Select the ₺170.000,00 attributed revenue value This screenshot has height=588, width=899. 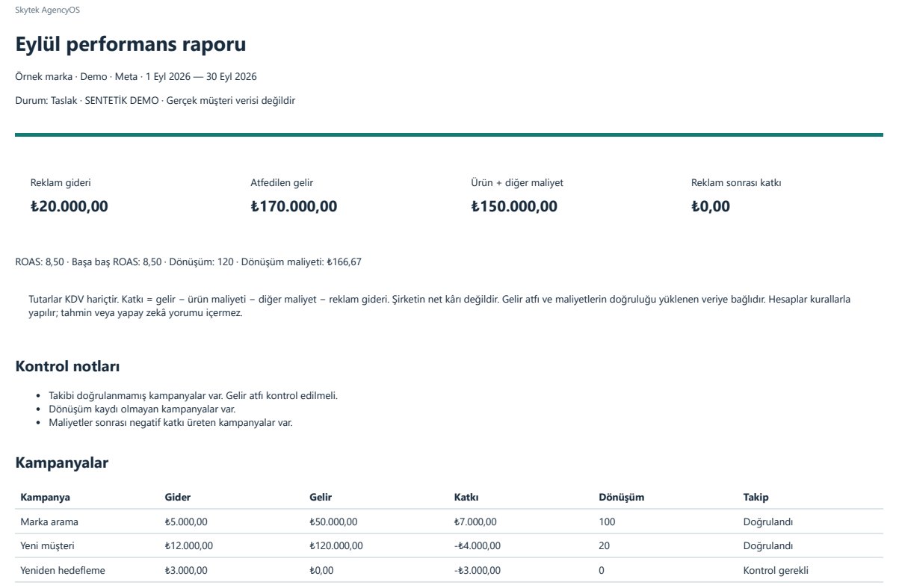click(x=294, y=206)
